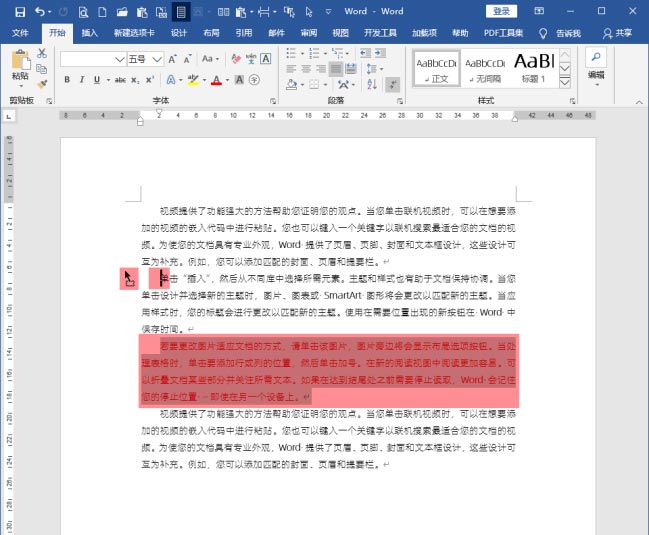Open the Font dialog launcher

click(x=273, y=101)
